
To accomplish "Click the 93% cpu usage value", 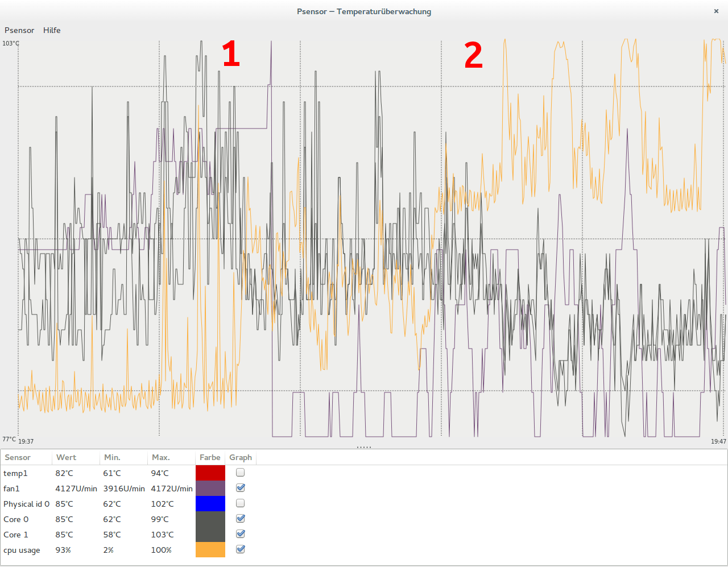I will [x=63, y=550].
